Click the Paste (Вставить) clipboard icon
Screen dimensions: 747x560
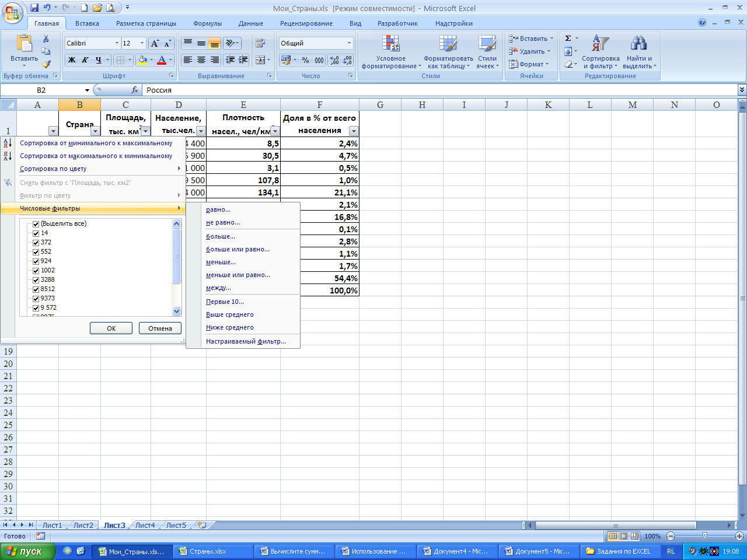pos(24,44)
